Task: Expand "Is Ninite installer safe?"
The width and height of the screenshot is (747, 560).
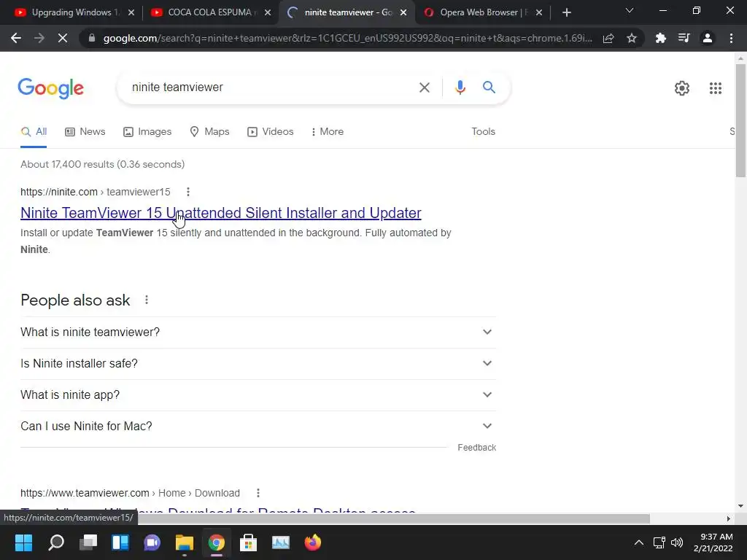Action: coord(258,363)
